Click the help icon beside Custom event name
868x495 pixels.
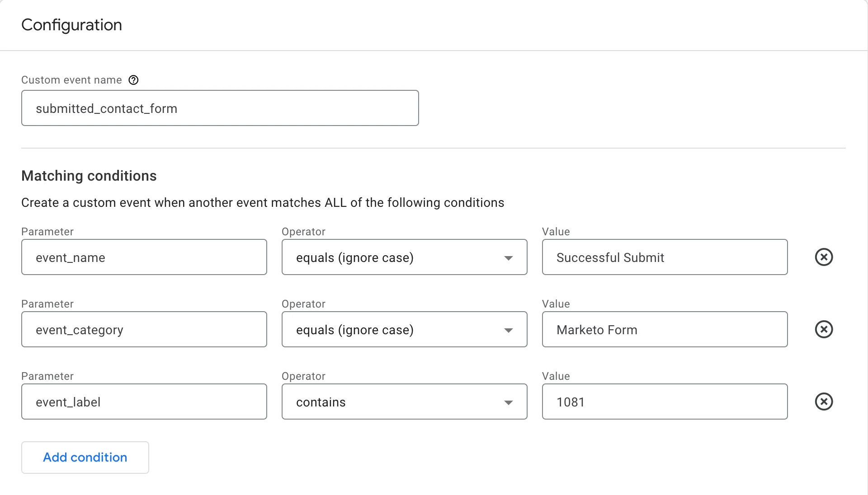(133, 80)
